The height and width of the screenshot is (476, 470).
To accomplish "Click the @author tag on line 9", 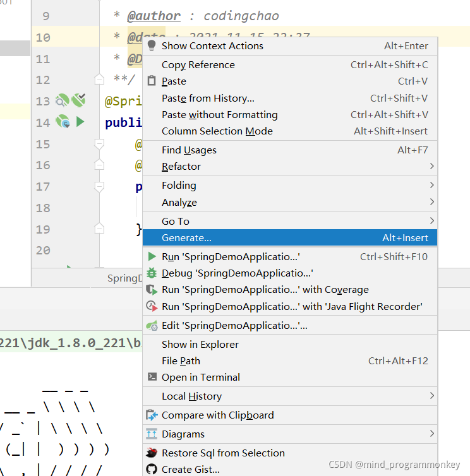I will 154,16.
